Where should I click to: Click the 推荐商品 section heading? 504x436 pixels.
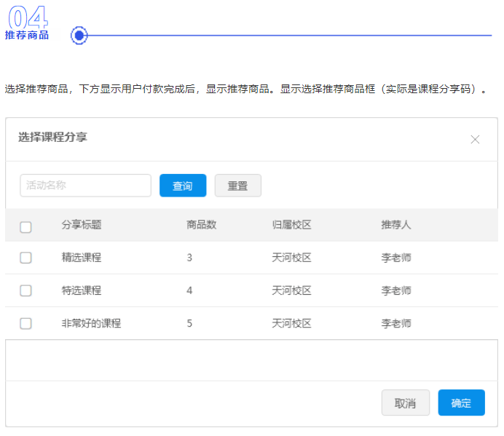pos(27,35)
